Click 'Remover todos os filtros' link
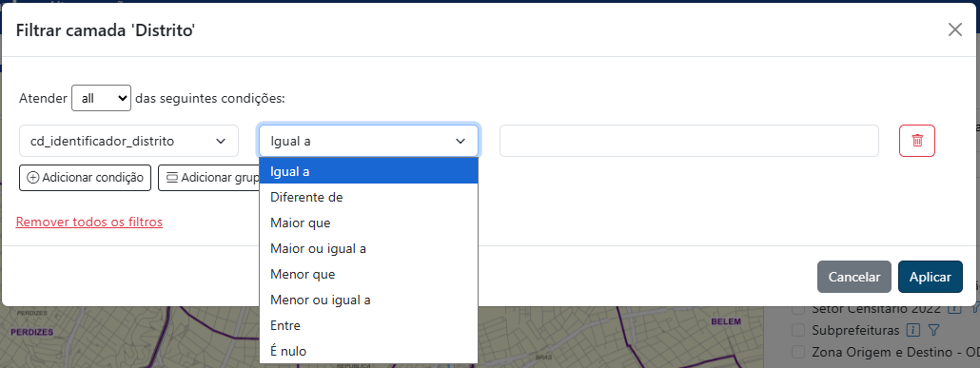The width and height of the screenshot is (980, 368). [x=89, y=222]
